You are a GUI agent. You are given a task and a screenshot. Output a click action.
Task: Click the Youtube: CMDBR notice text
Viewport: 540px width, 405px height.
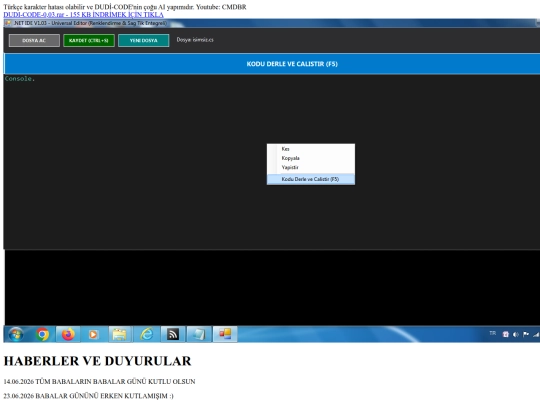click(221, 7)
